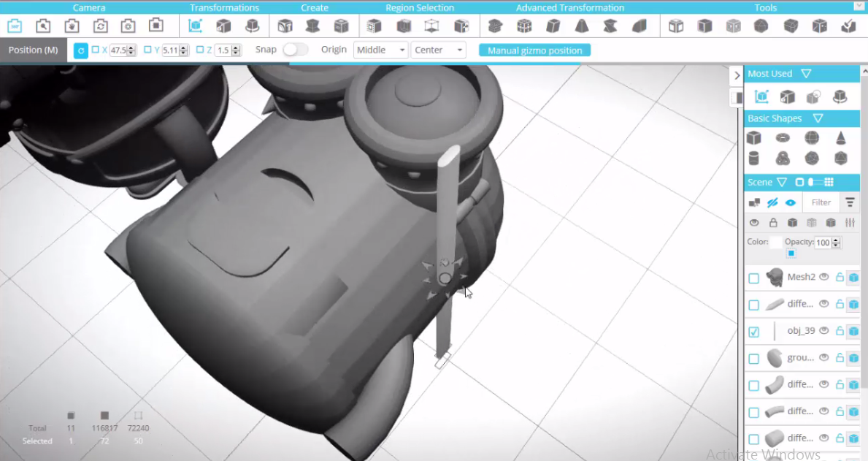Add a cylinder from Basic Shapes
The height and width of the screenshot is (461, 868).
click(x=753, y=159)
